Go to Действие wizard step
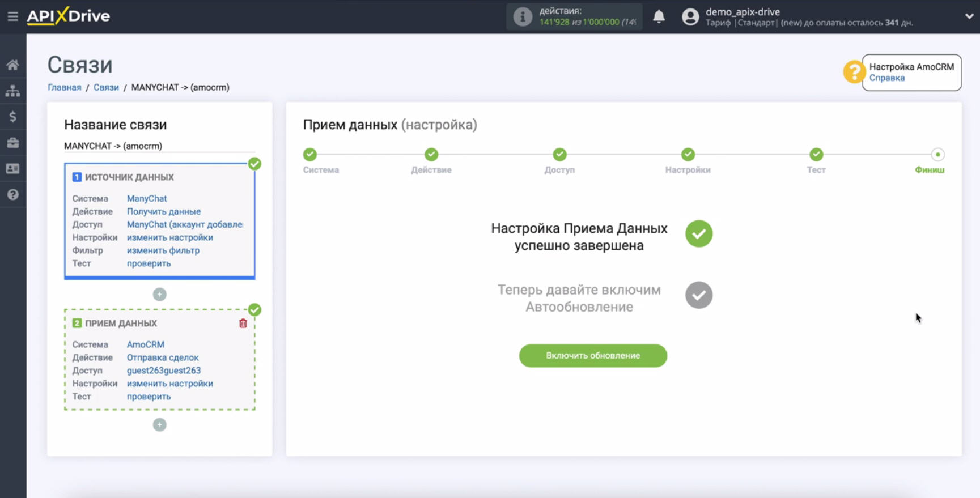 [431, 155]
